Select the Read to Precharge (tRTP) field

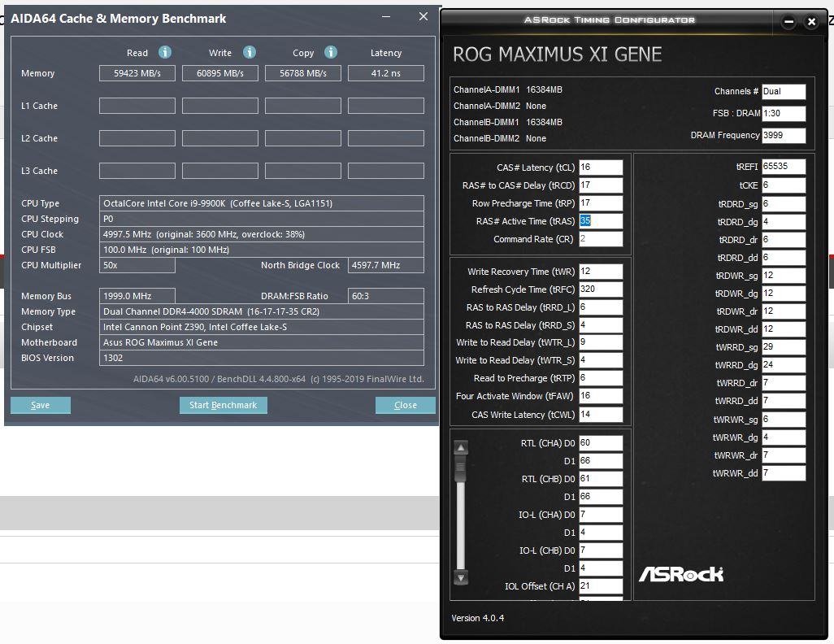tap(601, 378)
